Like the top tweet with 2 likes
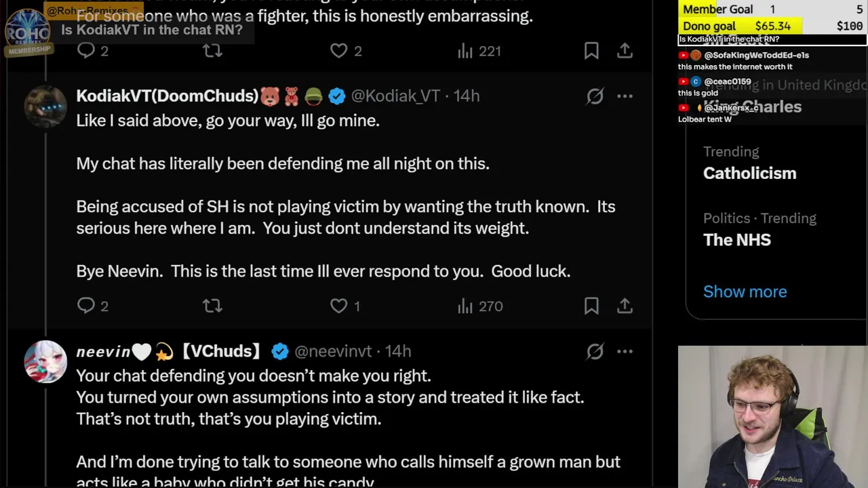Viewport: 868px width, 488px height. [338, 51]
